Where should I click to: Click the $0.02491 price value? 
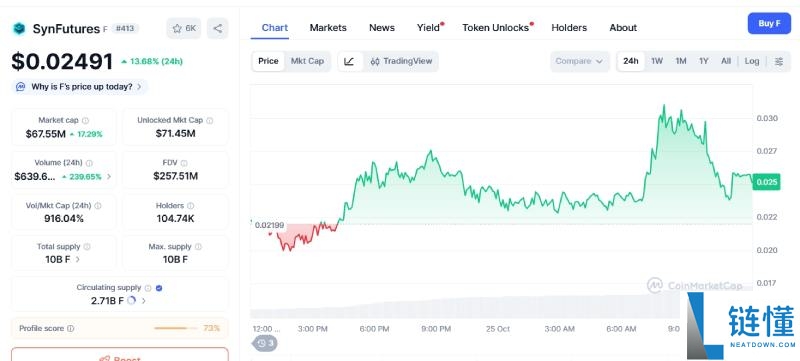[x=62, y=62]
